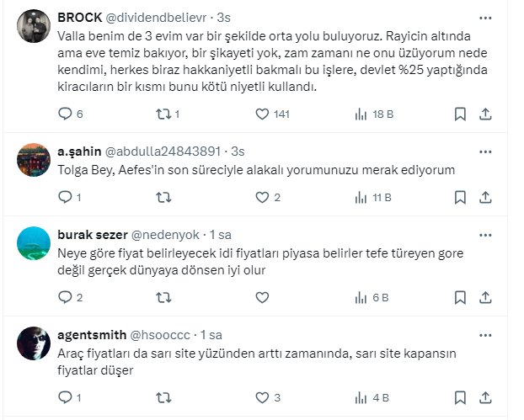Click agentsmith's profile avatar
524x420 pixels.
tap(34, 341)
